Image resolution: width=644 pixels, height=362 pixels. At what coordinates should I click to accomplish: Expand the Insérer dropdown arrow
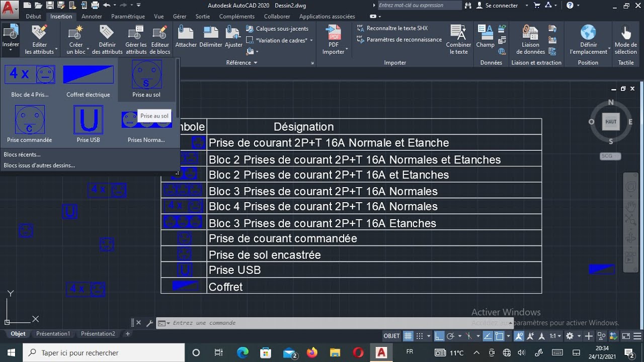10,51
